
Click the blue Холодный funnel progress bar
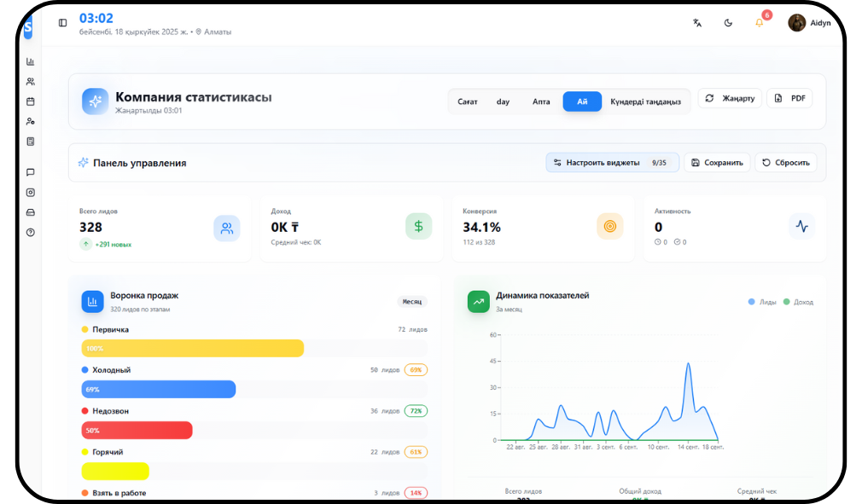coord(159,390)
